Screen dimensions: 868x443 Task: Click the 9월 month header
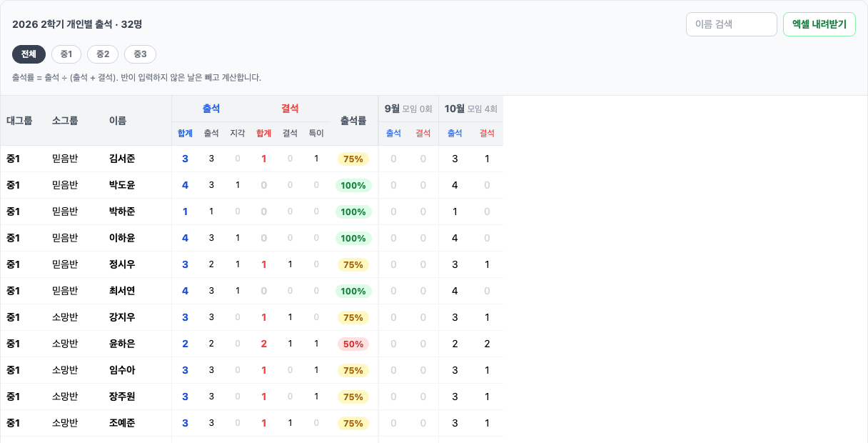click(408, 109)
